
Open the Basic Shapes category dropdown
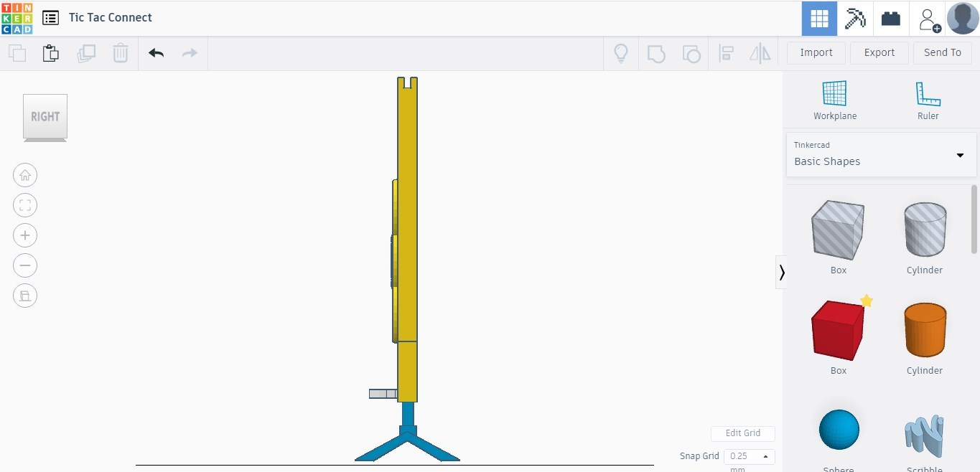[881, 154]
